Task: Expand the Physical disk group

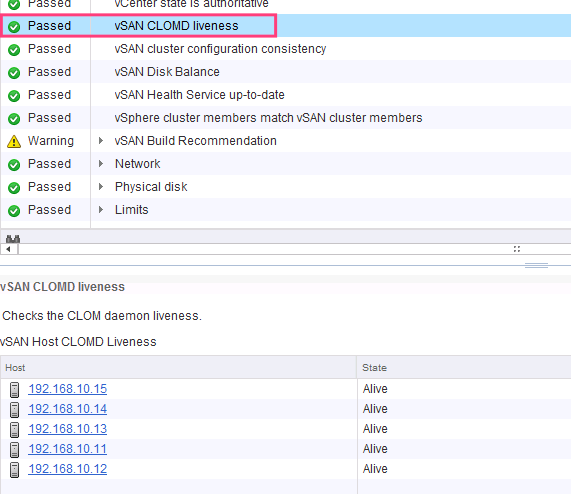Action: pos(101,186)
